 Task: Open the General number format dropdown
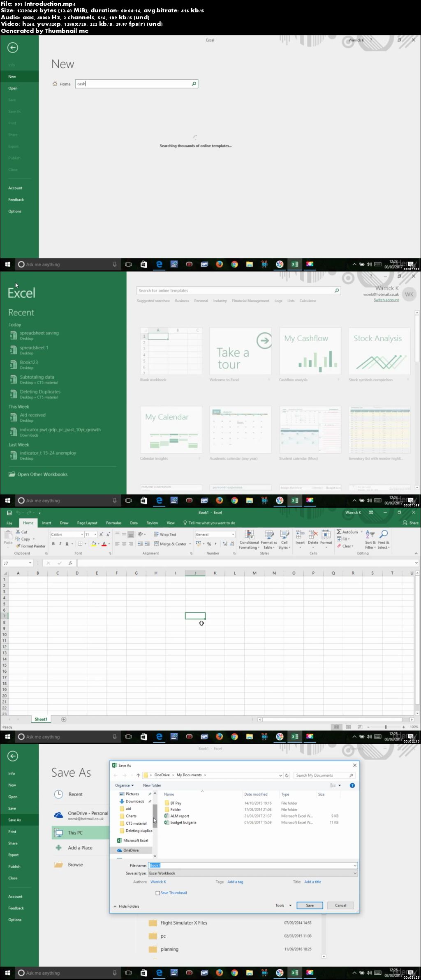[x=233, y=534]
